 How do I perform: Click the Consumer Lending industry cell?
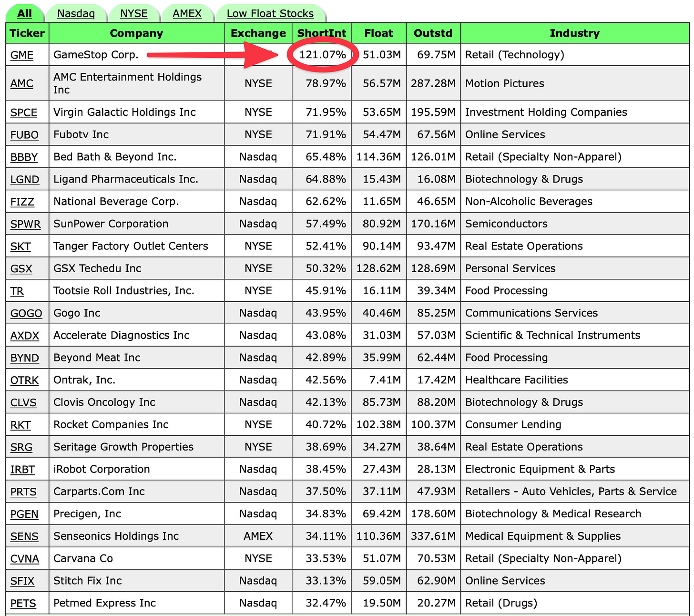(x=575, y=425)
